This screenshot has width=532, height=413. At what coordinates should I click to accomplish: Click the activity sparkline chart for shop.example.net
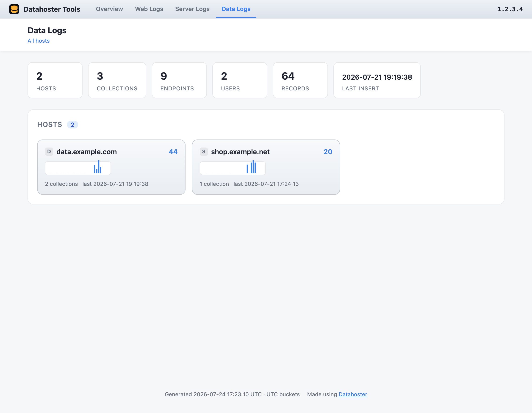(x=233, y=168)
